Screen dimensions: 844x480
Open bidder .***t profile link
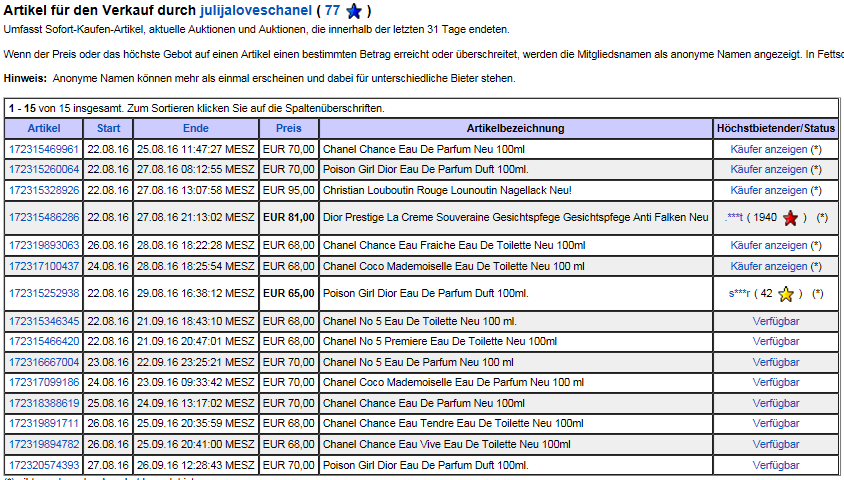(734, 217)
